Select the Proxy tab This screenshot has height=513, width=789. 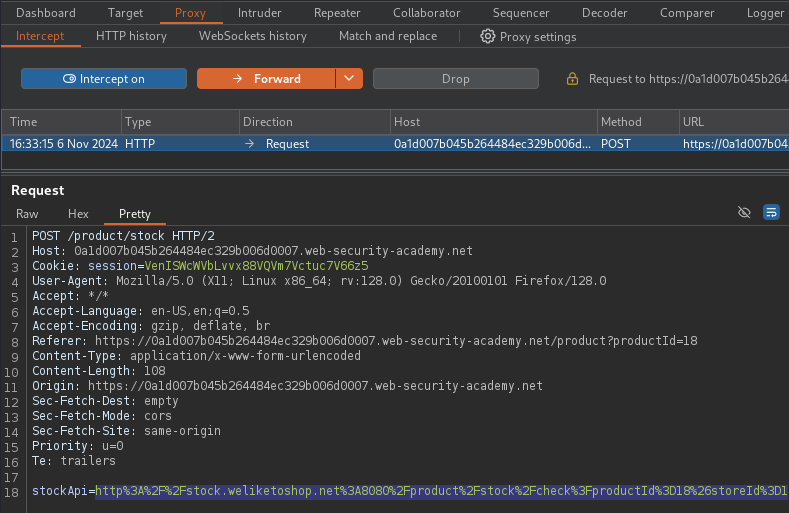(190, 13)
